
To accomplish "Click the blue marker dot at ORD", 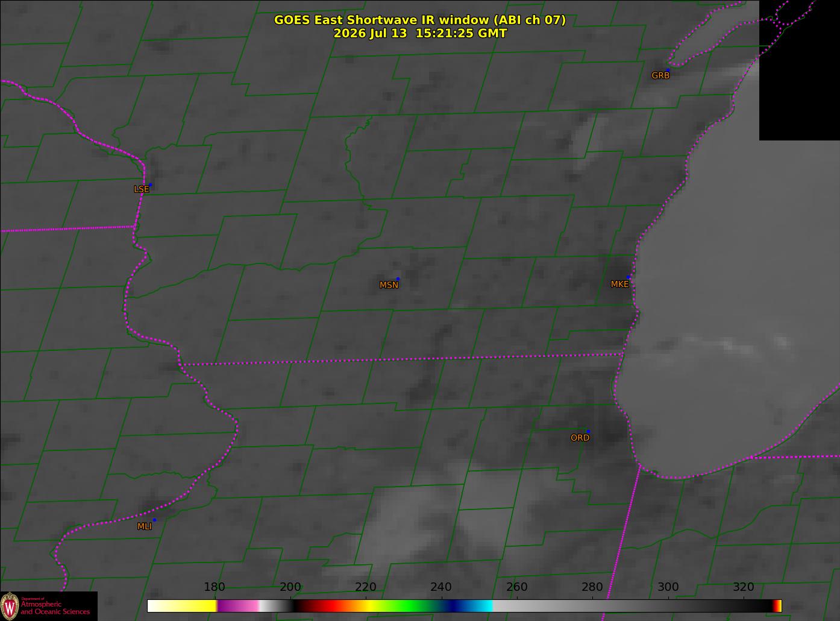I will tap(588, 431).
